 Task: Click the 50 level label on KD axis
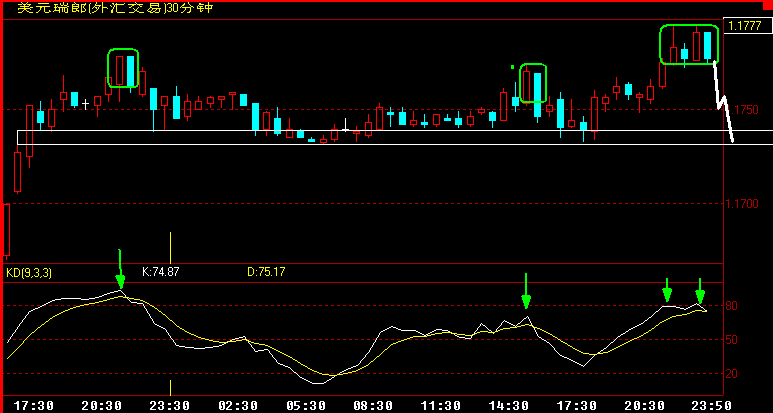coord(732,340)
